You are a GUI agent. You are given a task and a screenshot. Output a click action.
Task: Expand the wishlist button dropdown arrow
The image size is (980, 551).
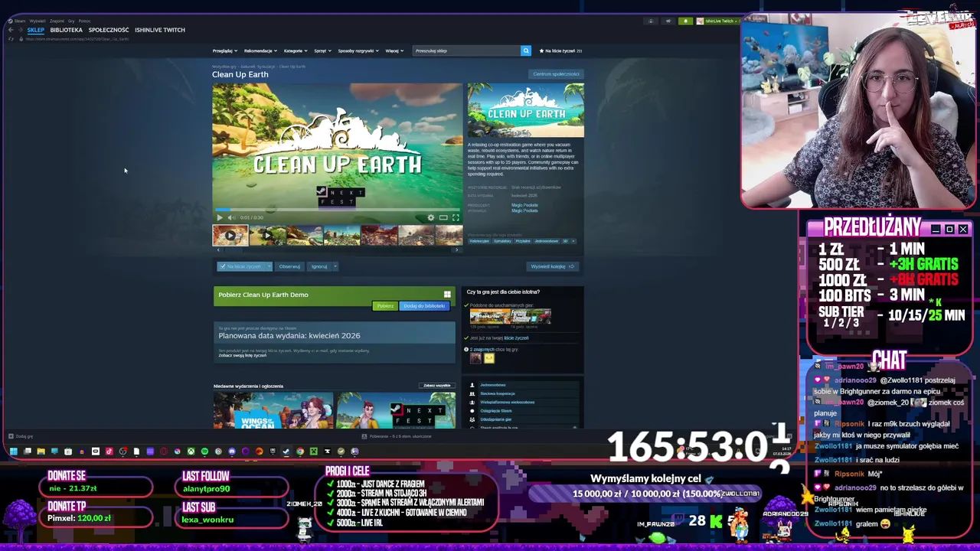point(269,266)
